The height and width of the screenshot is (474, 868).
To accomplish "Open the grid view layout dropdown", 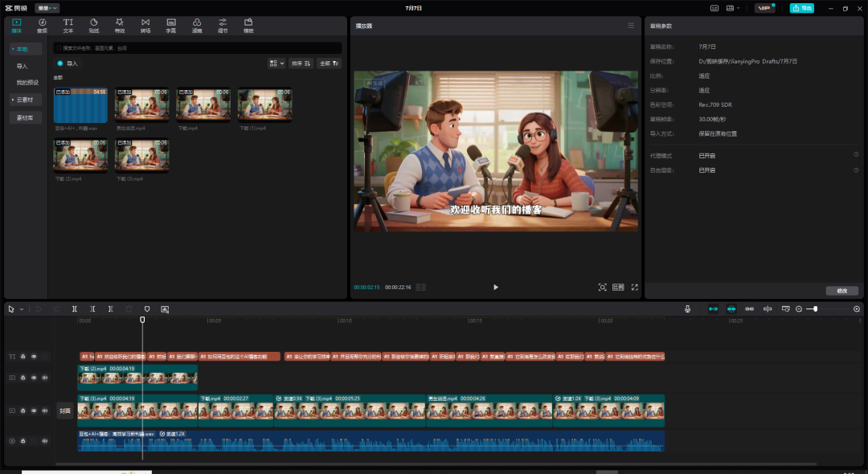I will click(x=276, y=63).
